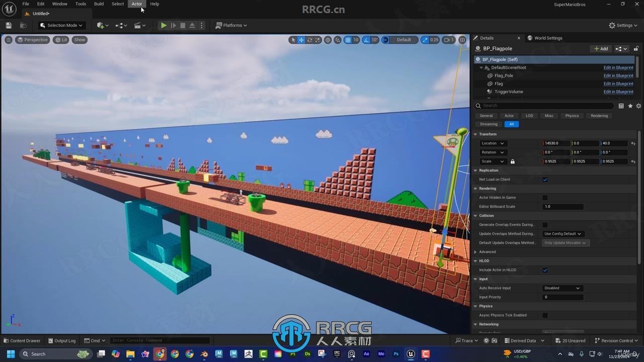This screenshot has width=644, height=362.
Task: Open camera speed setting in viewport
Action: [448, 40]
